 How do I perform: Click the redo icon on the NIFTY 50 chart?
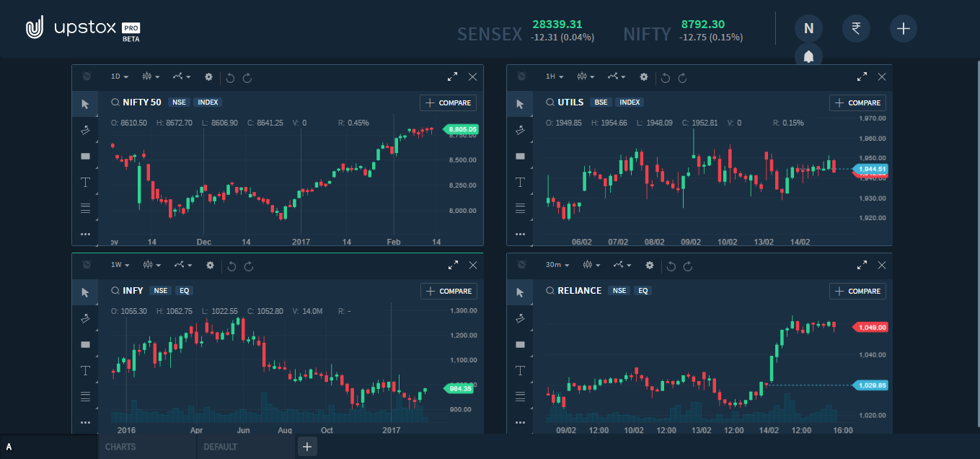248,77
